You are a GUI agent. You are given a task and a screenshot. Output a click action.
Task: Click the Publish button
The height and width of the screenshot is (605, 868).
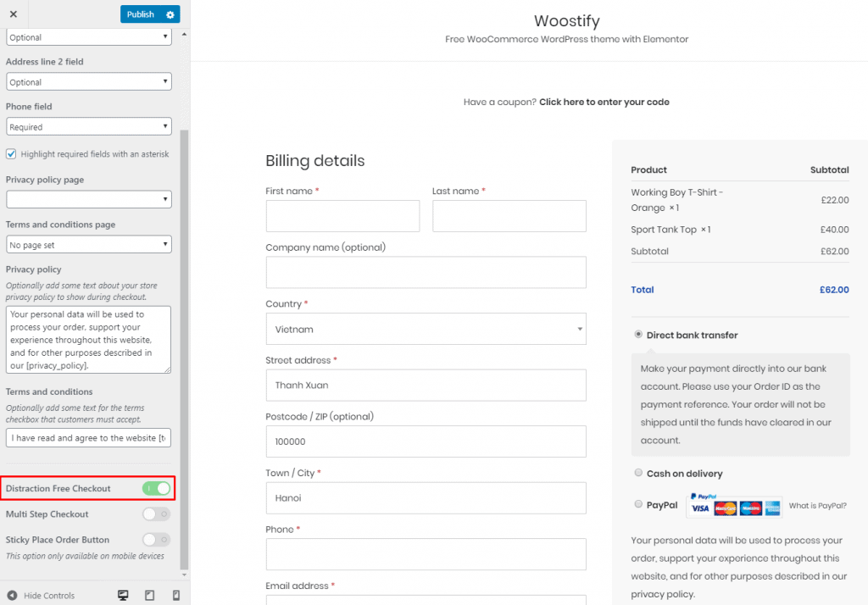tap(141, 14)
